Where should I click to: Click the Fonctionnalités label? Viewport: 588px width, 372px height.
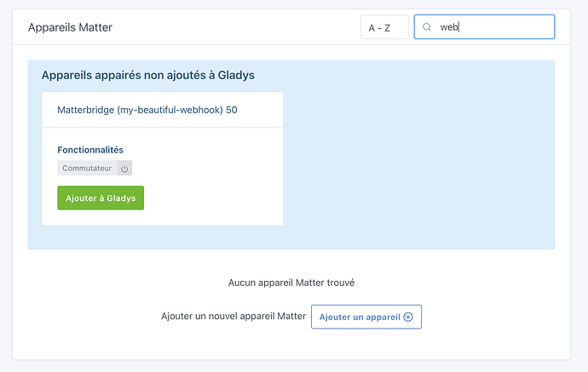(x=90, y=150)
